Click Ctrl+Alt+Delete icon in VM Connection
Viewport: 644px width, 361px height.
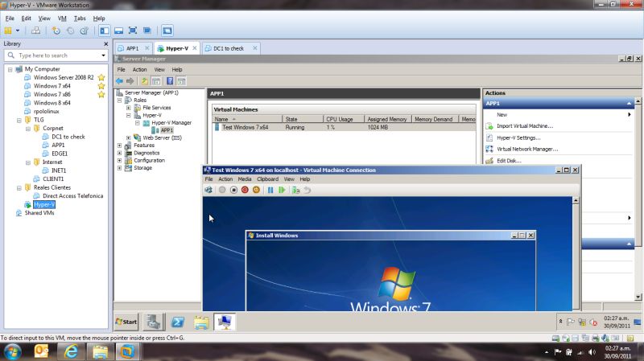click(208, 190)
